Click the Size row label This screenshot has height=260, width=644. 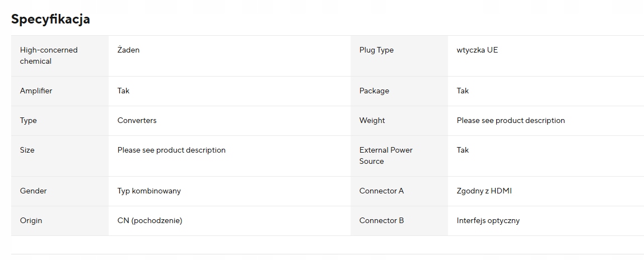click(27, 150)
